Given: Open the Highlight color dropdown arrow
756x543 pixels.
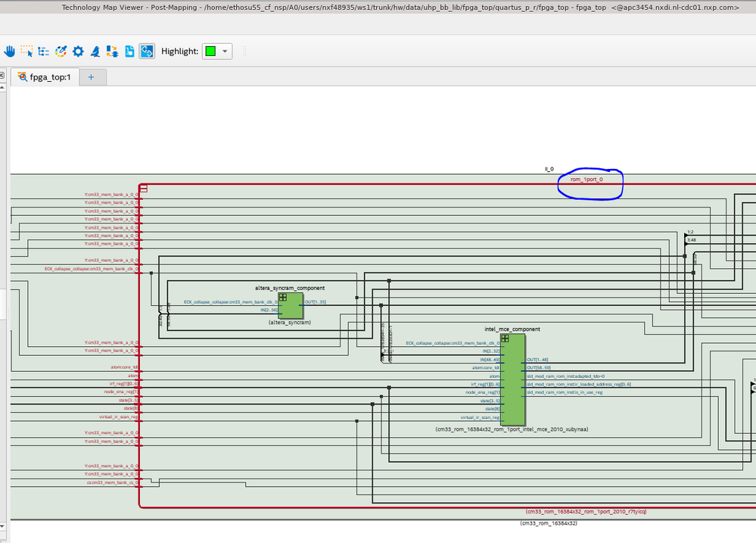Looking at the screenshot, I should pos(225,51).
